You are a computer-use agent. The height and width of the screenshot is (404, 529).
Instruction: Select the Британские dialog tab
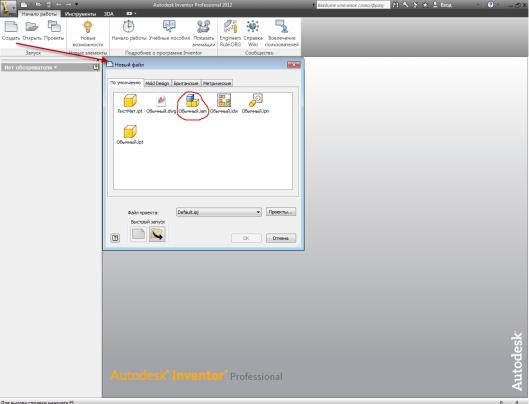tap(186, 83)
